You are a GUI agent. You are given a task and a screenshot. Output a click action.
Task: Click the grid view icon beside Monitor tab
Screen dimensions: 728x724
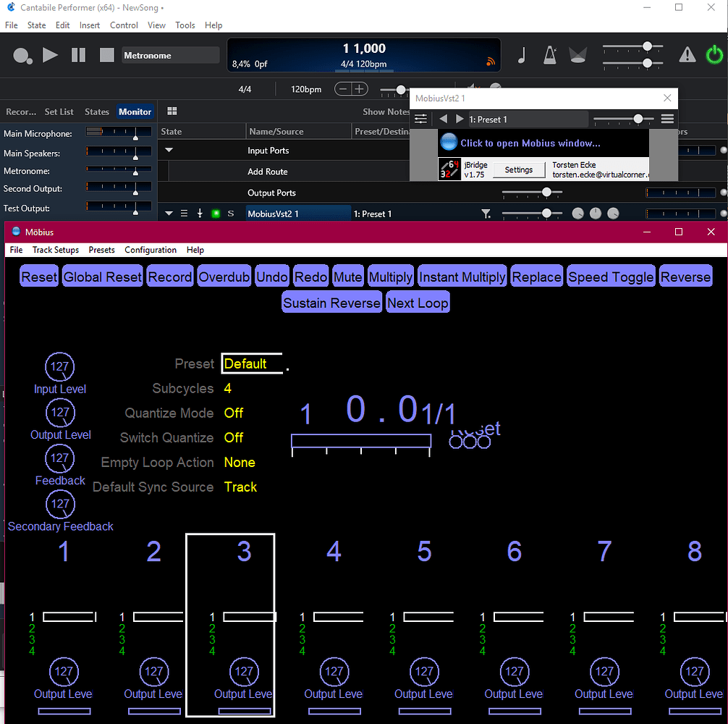[172, 111]
